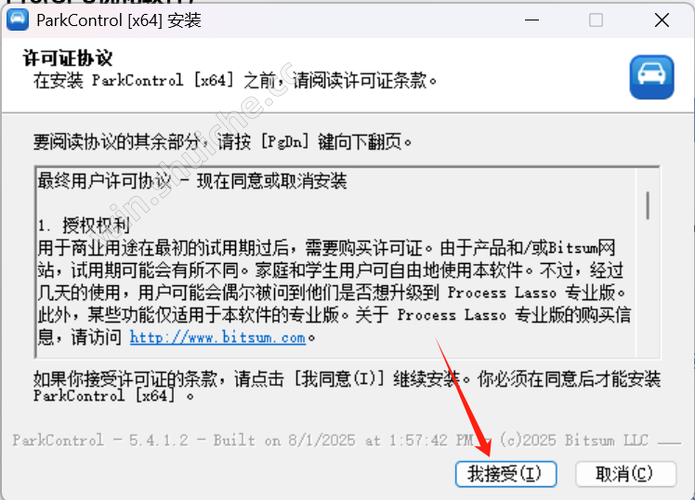Accept license with 我接受(I) button
The height and width of the screenshot is (500, 695).
[506, 474]
